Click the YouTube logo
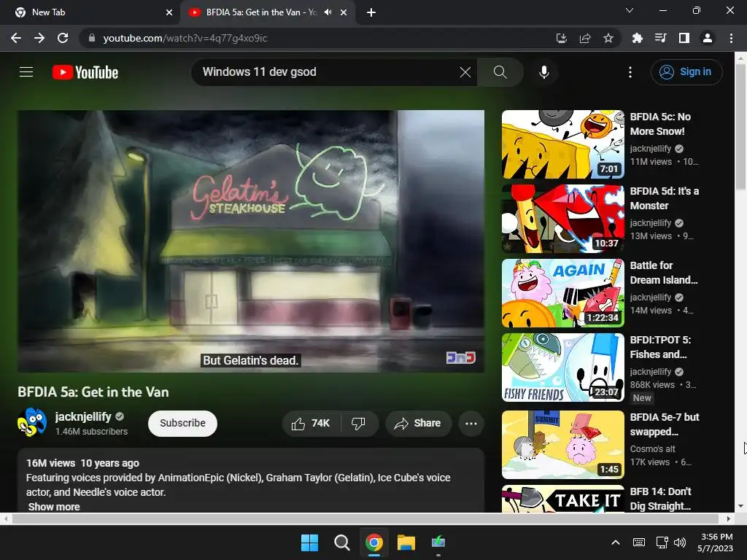This screenshot has height=560, width=747. pyautogui.click(x=85, y=72)
